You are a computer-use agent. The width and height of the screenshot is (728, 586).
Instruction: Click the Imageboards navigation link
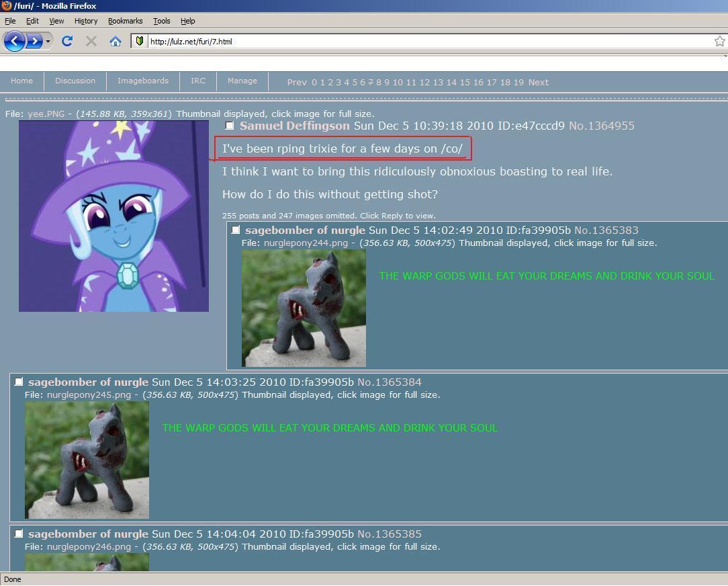[143, 81]
